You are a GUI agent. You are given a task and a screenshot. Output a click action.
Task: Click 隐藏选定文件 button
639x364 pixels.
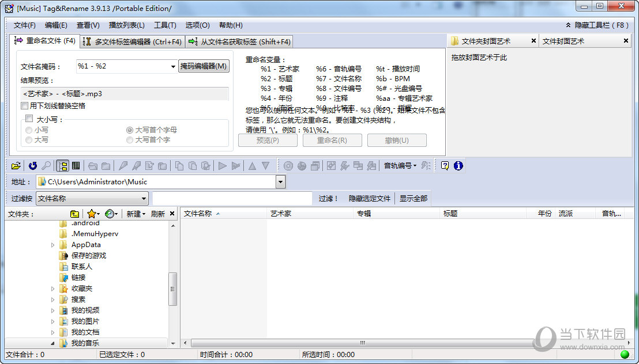tap(370, 199)
